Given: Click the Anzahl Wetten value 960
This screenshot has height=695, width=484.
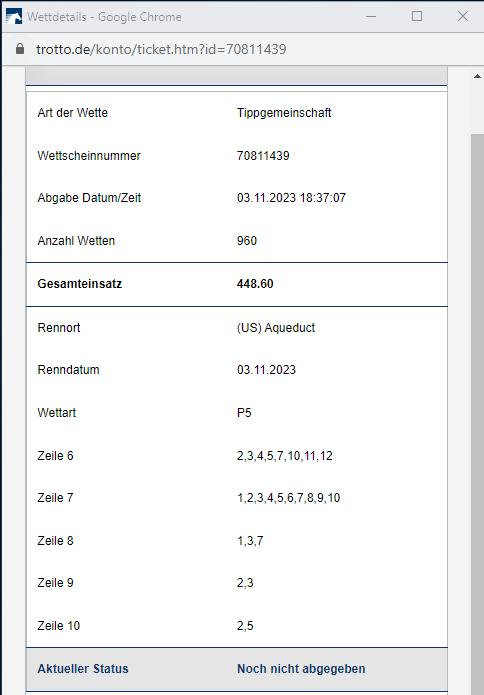Looking at the screenshot, I should pos(247,241).
